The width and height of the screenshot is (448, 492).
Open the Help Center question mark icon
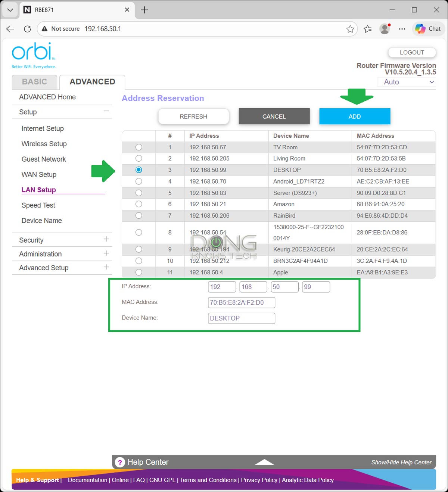[x=119, y=462]
